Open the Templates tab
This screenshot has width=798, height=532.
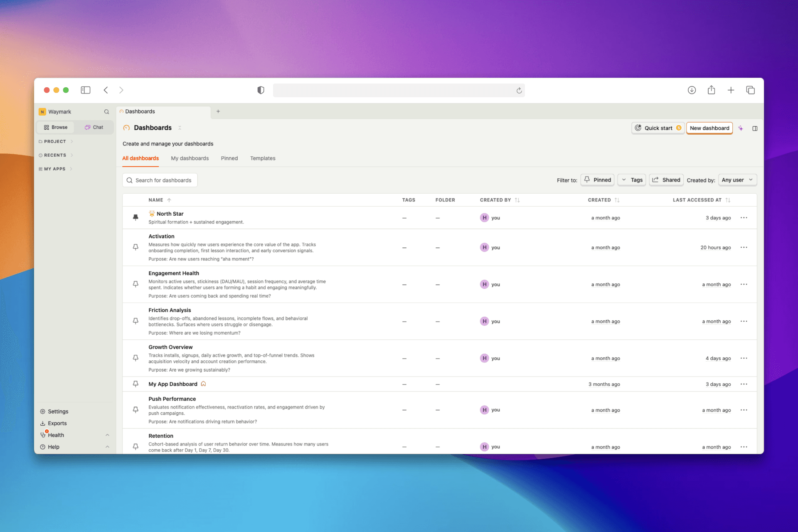262,158
